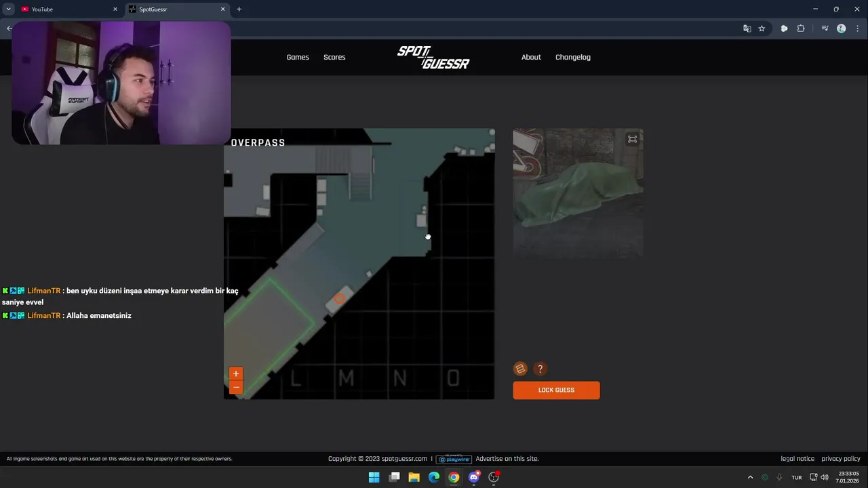
Task: Show hidden system tray icons
Action: point(750,477)
